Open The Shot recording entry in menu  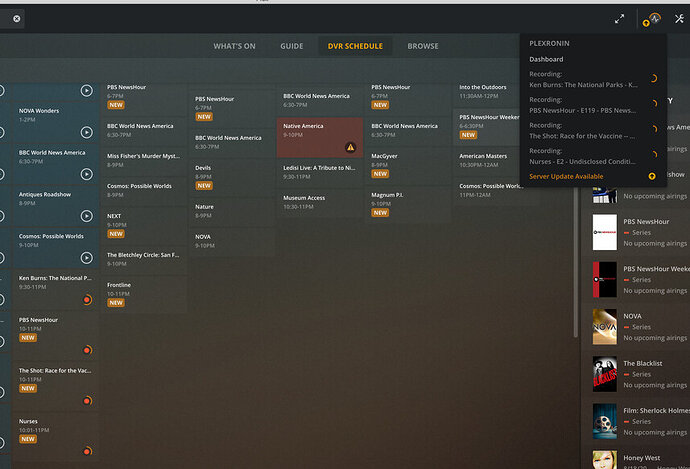[x=592, y=131]
